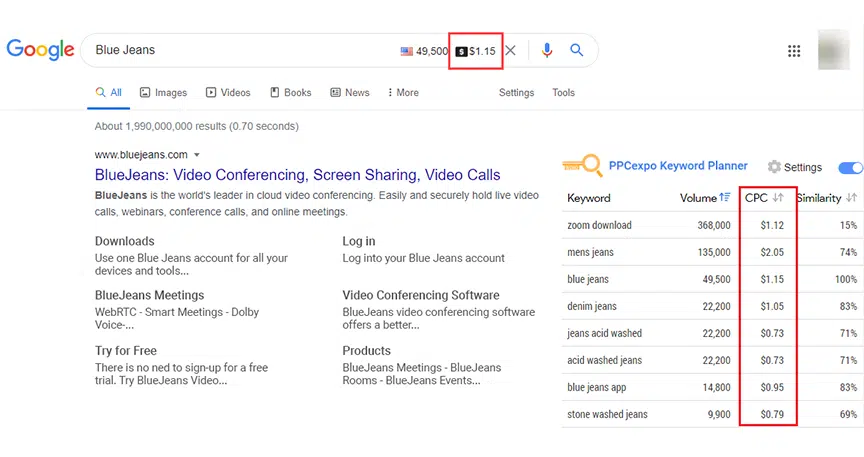Select the denim jeans keyword
The width and height of the screenshot is (864, 457).
pos(592,306)
